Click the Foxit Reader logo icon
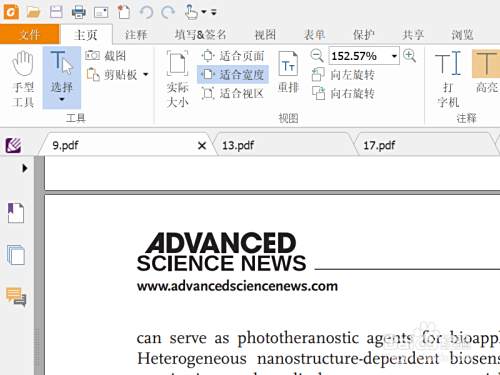The height and width of the screenshot is (375, 500). 11,12
